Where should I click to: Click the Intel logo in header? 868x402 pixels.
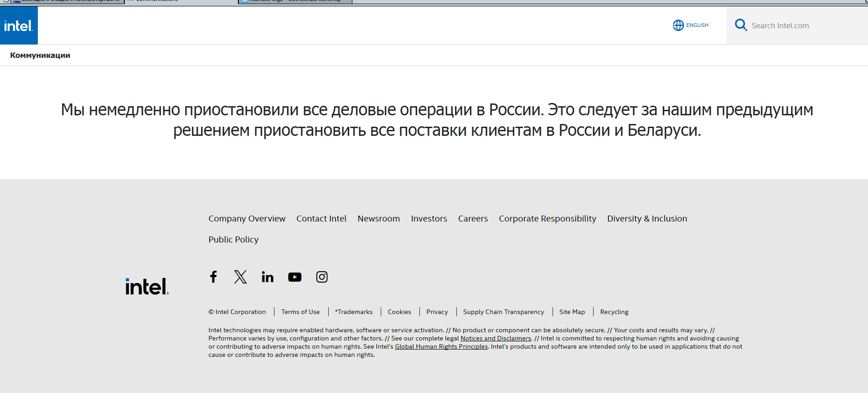(x=19, y=26)
